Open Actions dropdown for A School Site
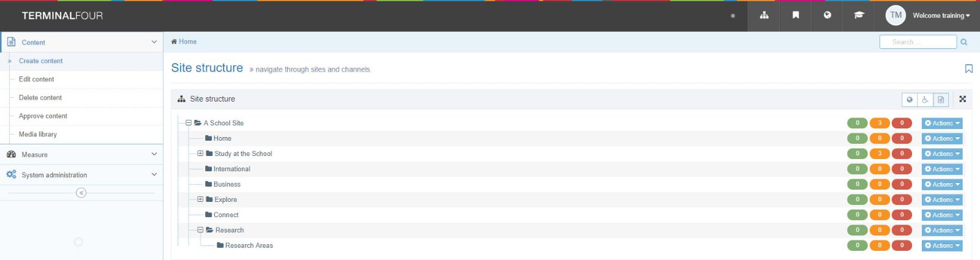Viewport: 980px width, 260px height. (x=942, y=123)
